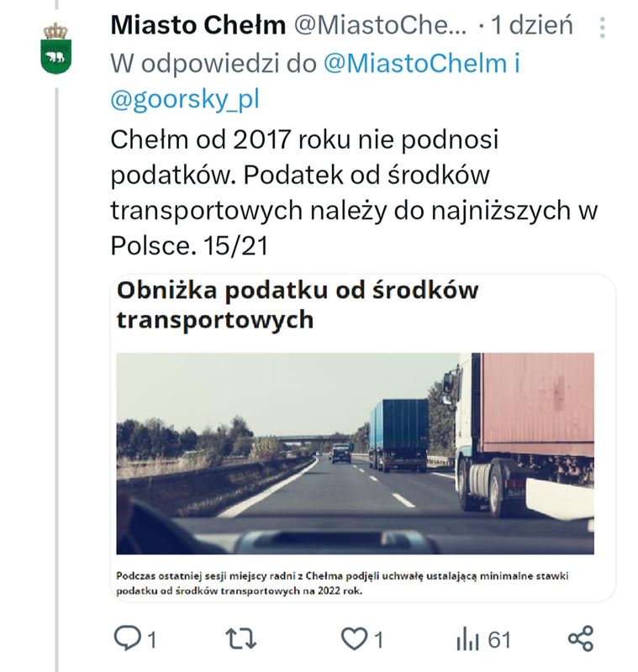Like the tweet with the heart icon

tap(353, 640)
